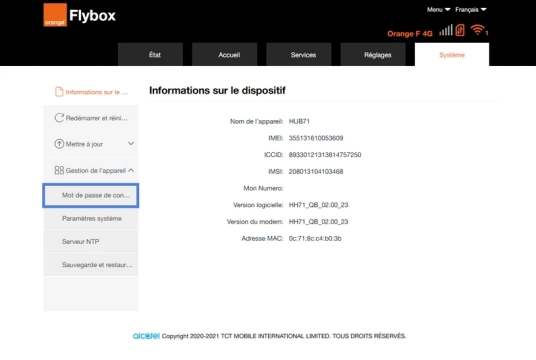
Task: Select Mot de passe de connexion item
Action: click(91, 195)
